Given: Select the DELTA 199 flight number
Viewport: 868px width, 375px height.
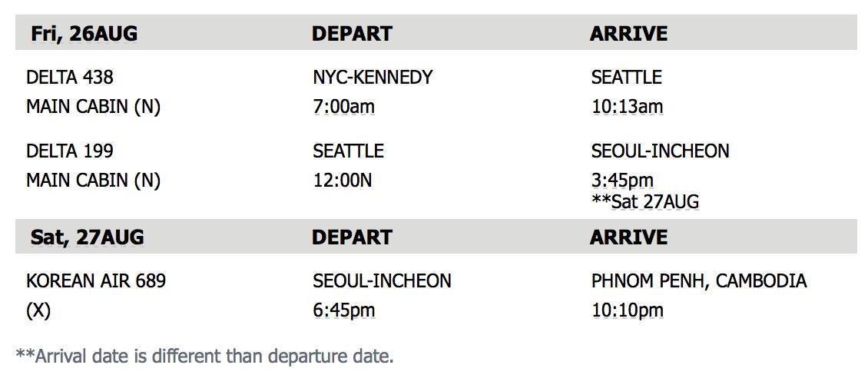Looking at the screenshot, I should click(70, 151).
